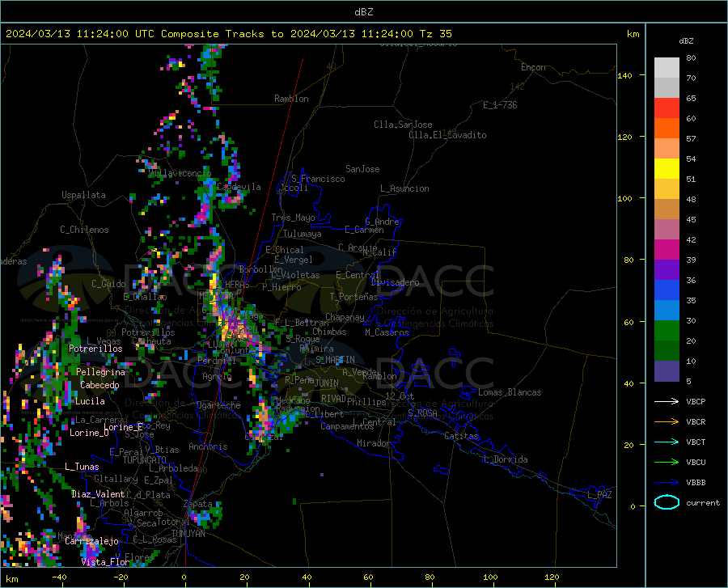Click the JUNIN city label

tap(327, 383)
